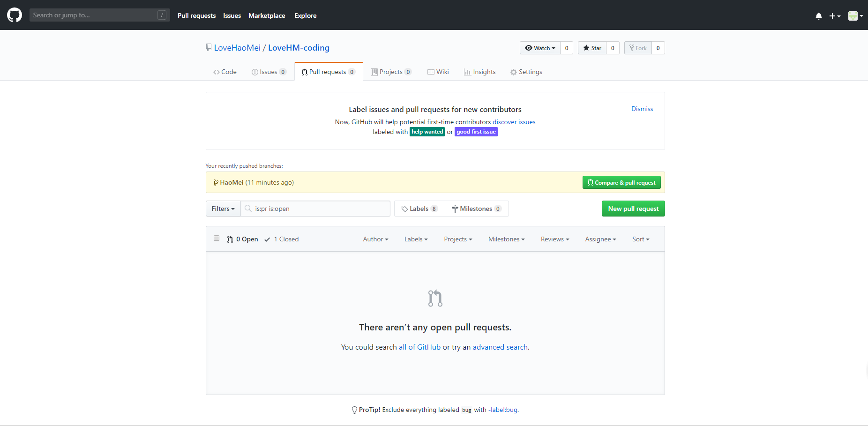Screen dimensions: 868x426
Task: Click 'Compare & pull request' button
Action: (621, 182)
